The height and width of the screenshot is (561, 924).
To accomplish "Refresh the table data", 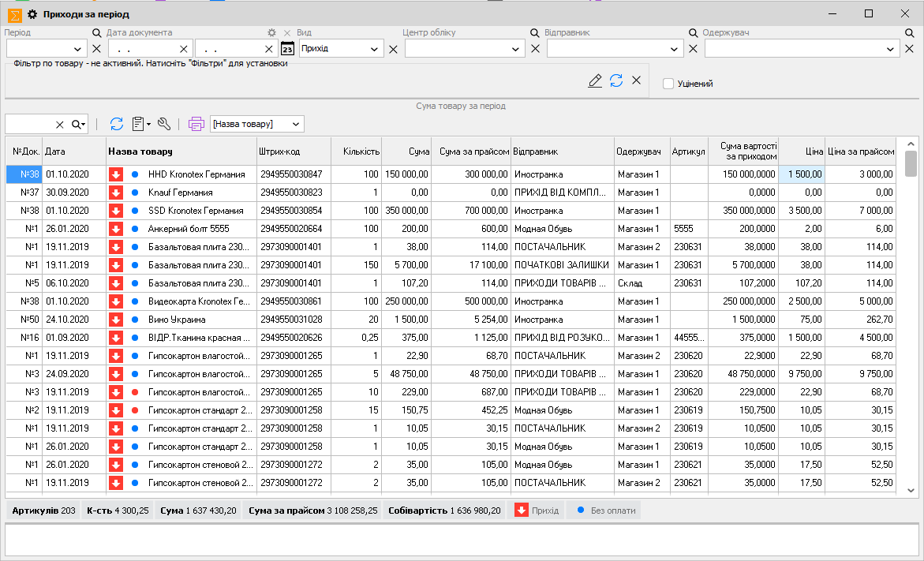I will click(x=116, y=124).
